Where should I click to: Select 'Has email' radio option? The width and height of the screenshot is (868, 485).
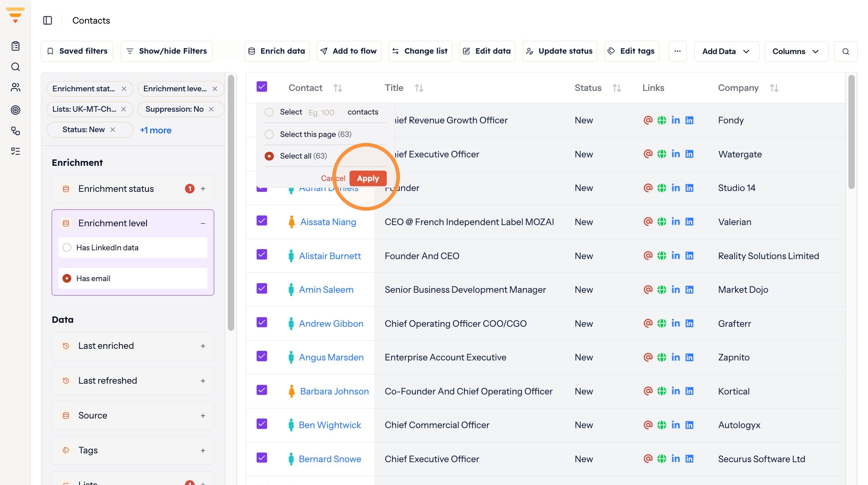pos(67,278)
